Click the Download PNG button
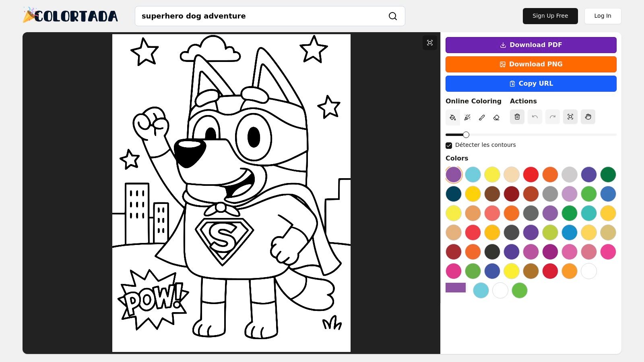 (x=530, y=64)
